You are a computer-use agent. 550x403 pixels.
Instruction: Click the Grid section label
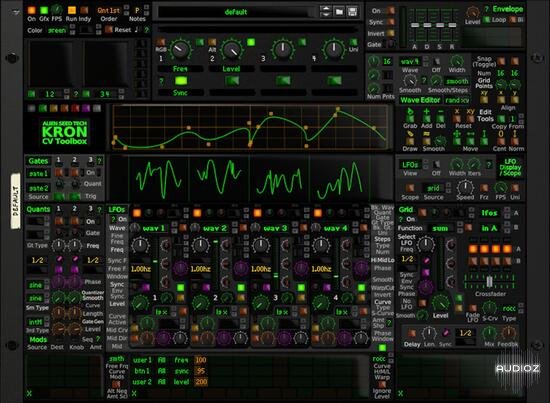406,210
